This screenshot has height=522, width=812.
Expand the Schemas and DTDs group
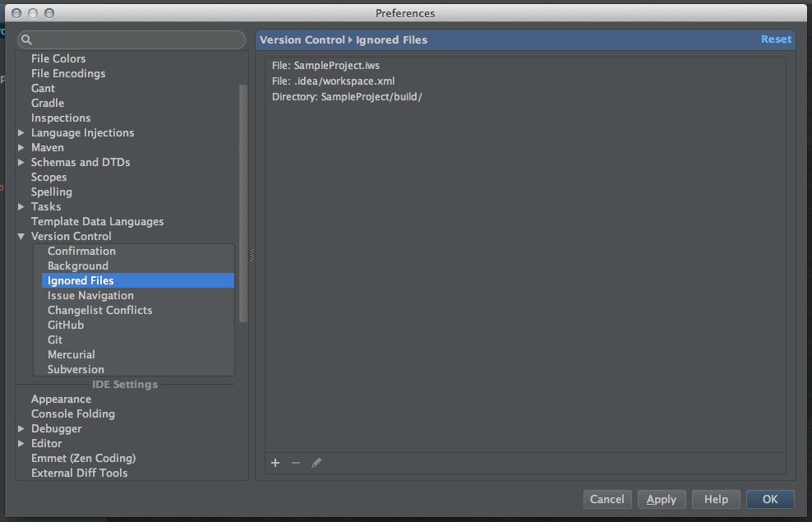21,162
